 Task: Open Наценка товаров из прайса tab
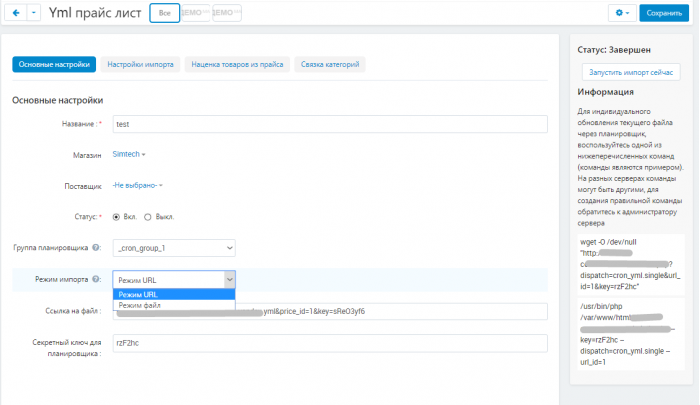[237, 64]
